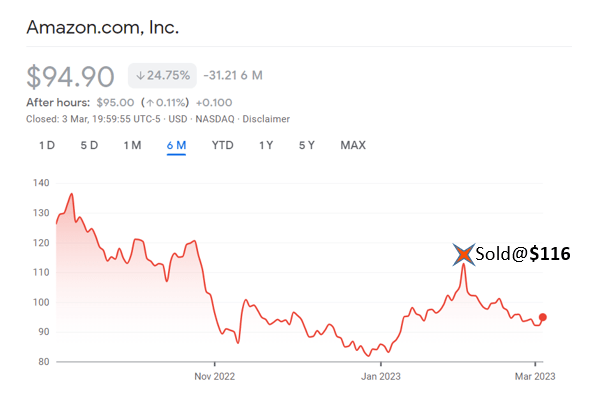Select the 5D time range
This screenshot has width=605, height=416.
89,145
